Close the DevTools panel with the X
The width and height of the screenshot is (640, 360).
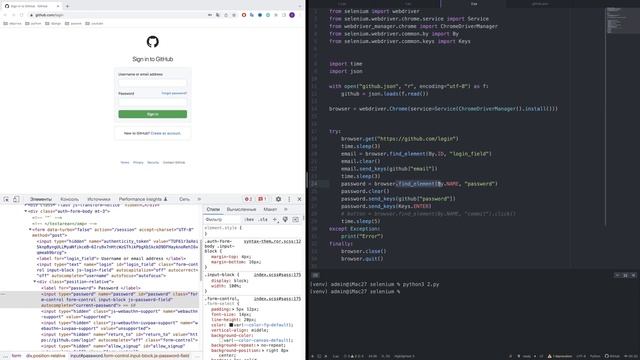299,199
